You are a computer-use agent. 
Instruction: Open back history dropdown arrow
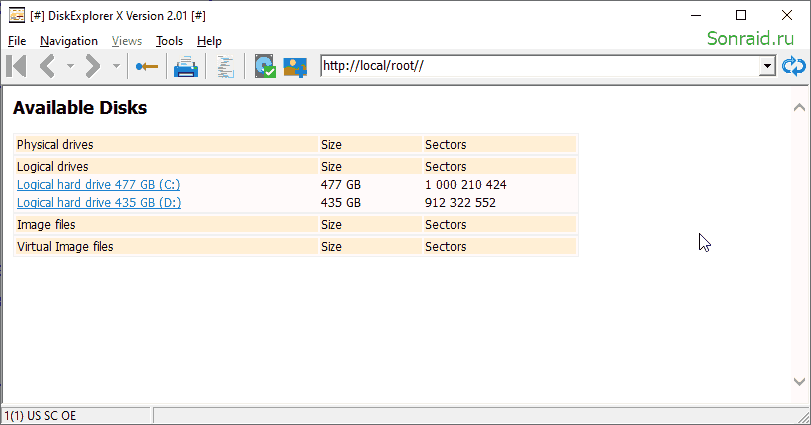pos(70,66)
